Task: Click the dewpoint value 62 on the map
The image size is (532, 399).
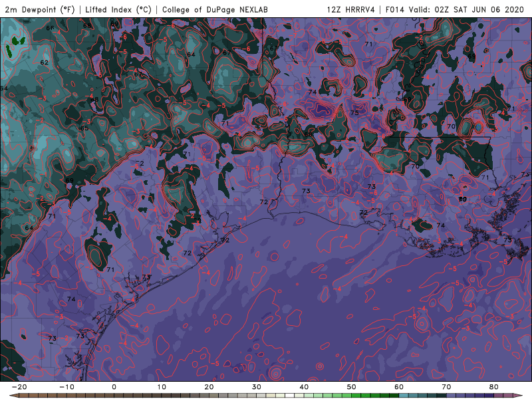Action: coord(44,63)
